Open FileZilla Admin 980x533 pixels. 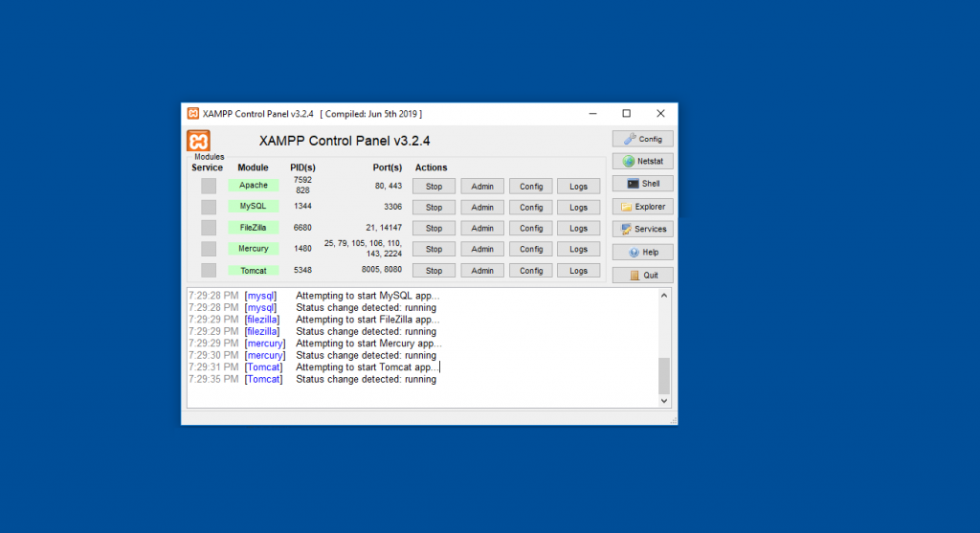tap(482, 228)
